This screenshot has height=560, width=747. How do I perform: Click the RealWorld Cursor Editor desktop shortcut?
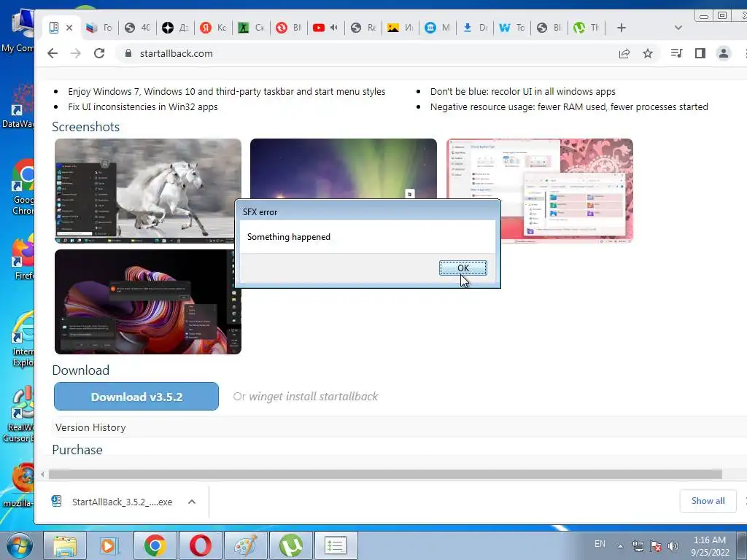tap(19, 414)
